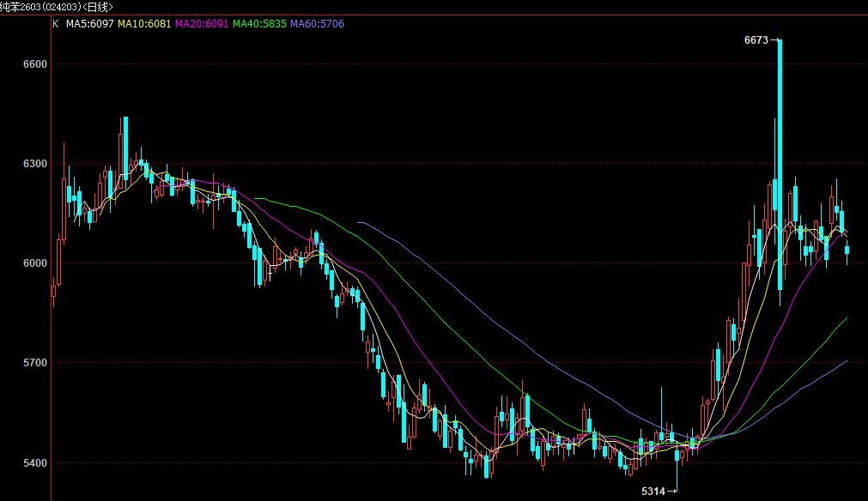The image size is (868, 501).
Task: Click the last candlestick on the right
Action: coord(847,250)
